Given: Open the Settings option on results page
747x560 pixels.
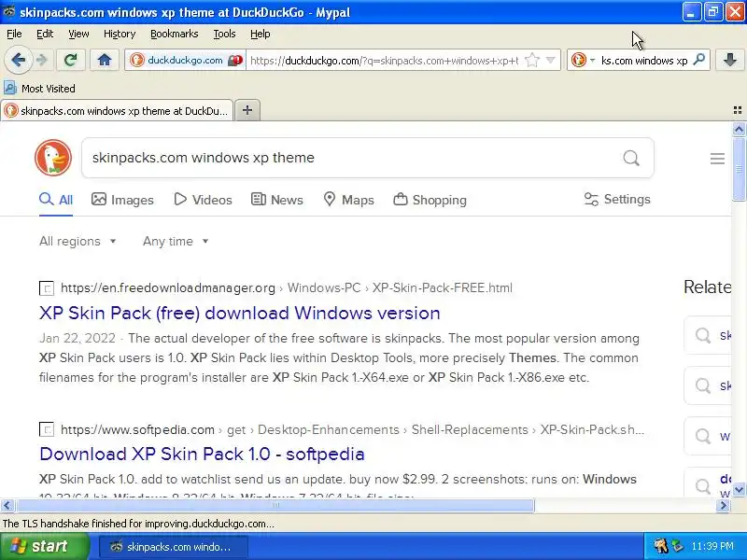Looking at the screenshot, I should [x=617, y=199].
